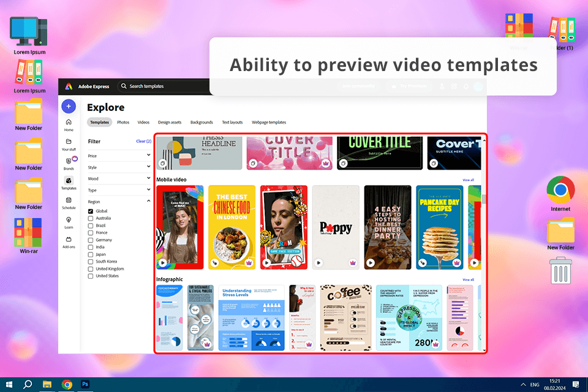Open Home in Adobe Express sidebar
Screen dimensions: 588x392
(x=69, y=125)
